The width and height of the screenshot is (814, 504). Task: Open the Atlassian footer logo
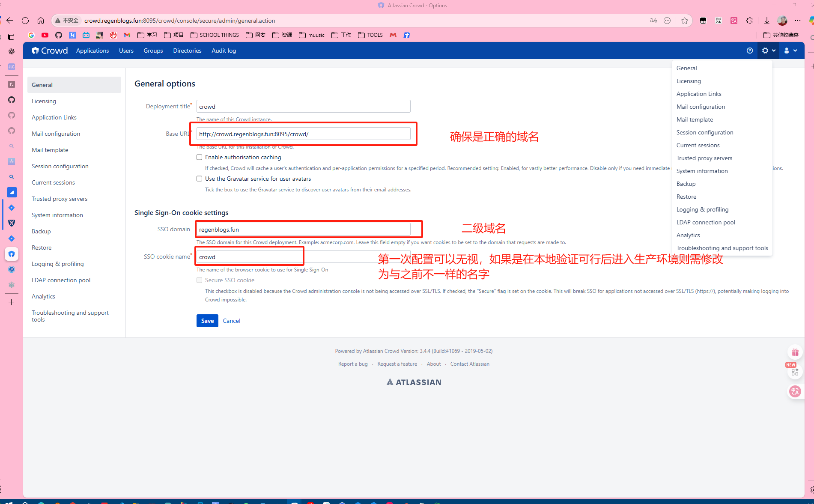click(x=414, y=382)
